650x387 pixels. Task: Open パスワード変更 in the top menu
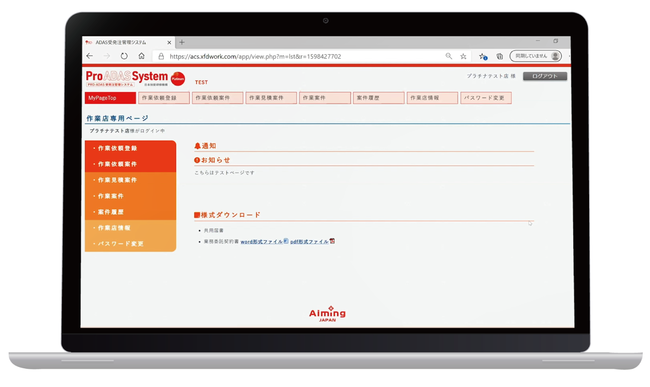pos(486,98)
